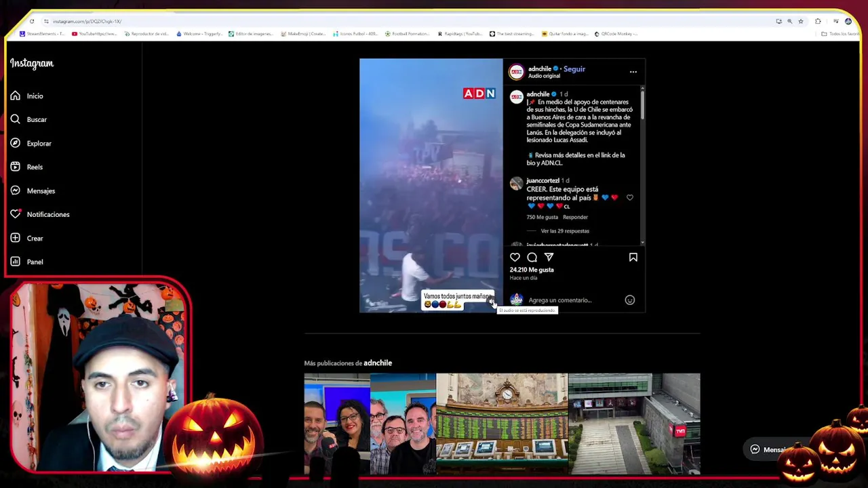868x488 pixels.
Task: Open browser extensions puzzle icon
Action: click(x=818, y=21)
